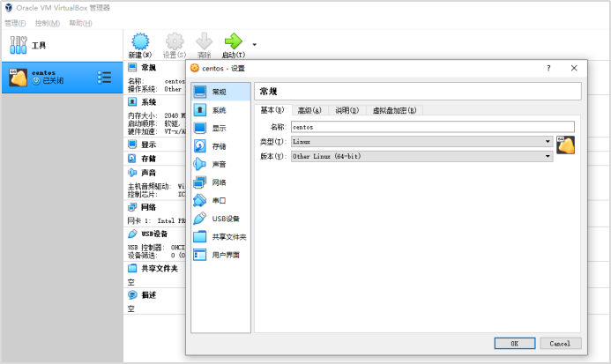
Task: Switch to the Basic 基本(B) tab
Action: (272, 110)
